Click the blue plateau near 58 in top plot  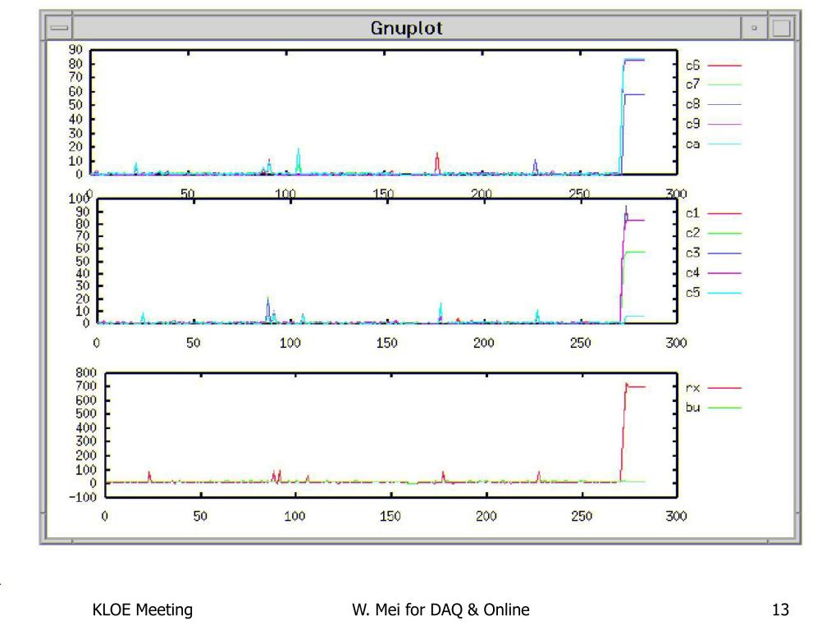pyautogui.click(x=635, y=95)
